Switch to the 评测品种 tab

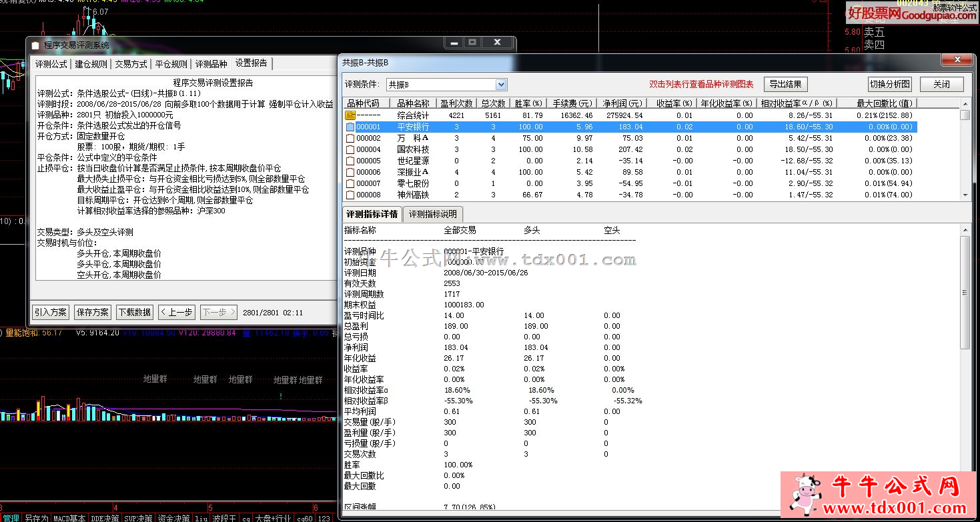tap(211, 64)
